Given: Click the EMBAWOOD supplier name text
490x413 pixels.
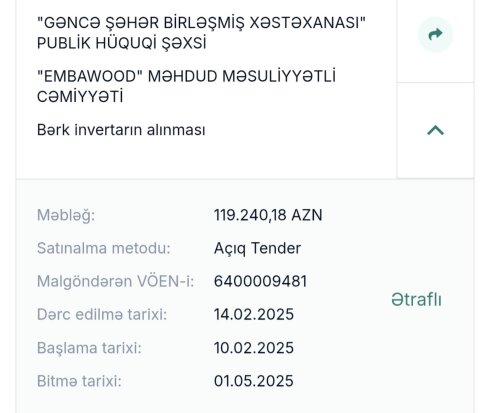Looking at the screenshot, I should (x=186, y=86).
